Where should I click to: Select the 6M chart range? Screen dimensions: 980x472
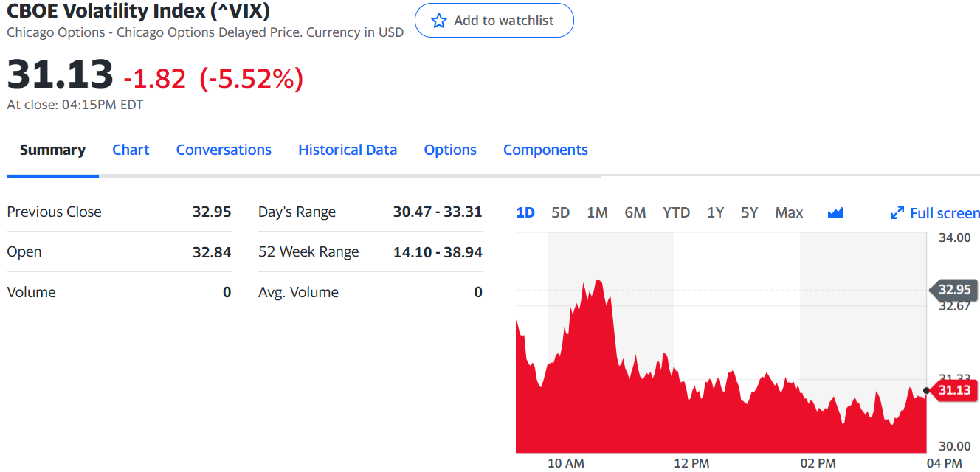[x=635, y=212]
